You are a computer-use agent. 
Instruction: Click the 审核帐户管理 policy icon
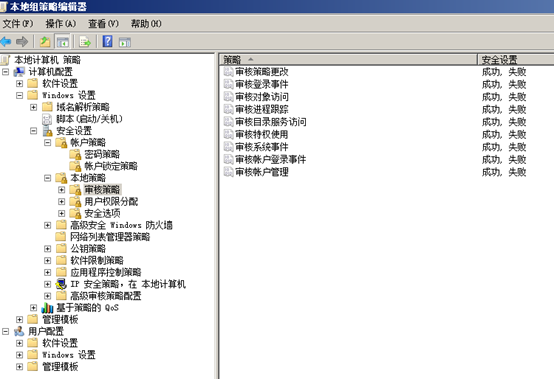point(229,172)
